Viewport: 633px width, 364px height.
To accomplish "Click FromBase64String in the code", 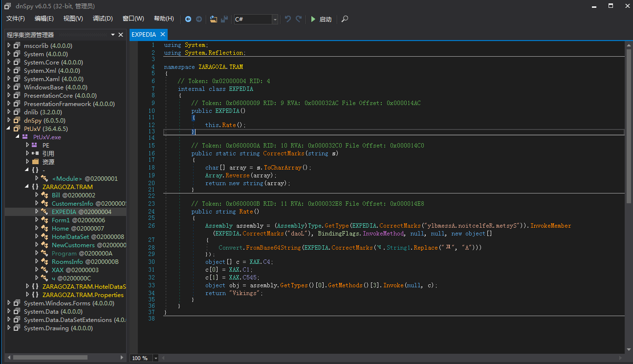I will click(273, 248).
